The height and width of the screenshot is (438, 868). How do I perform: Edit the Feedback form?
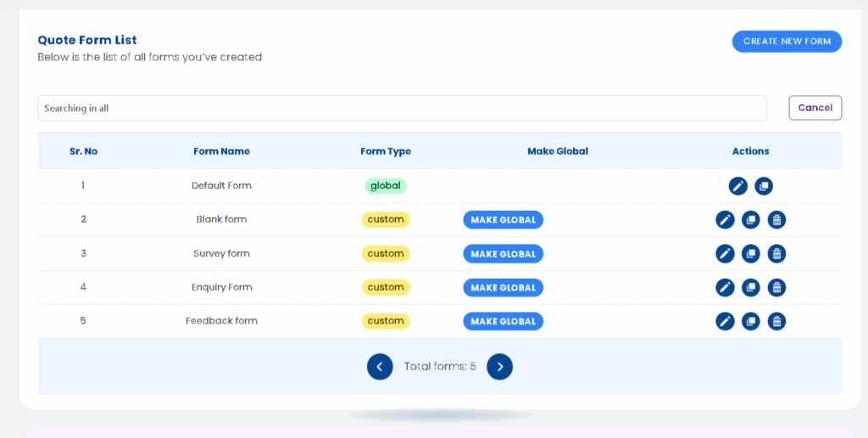(725, 321)
